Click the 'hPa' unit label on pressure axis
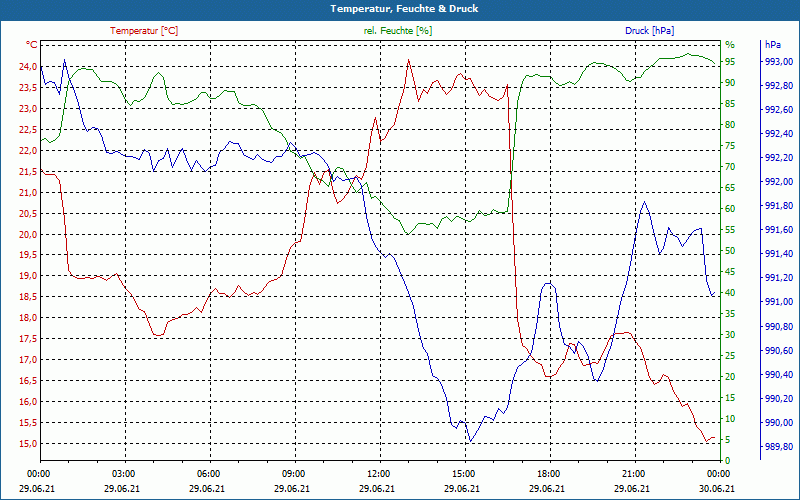The image size is (800, 500). pos(773,45)
